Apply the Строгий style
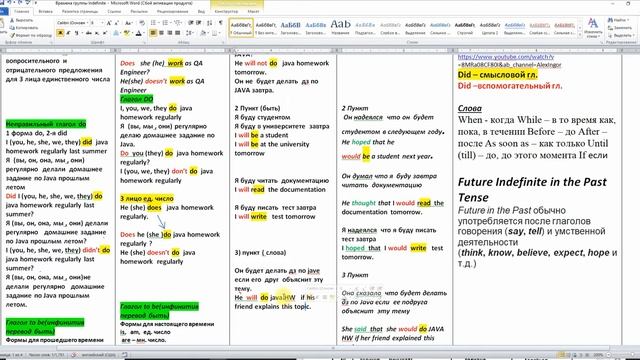Screen dimensions: 640x360 click(x=464, y=27)
